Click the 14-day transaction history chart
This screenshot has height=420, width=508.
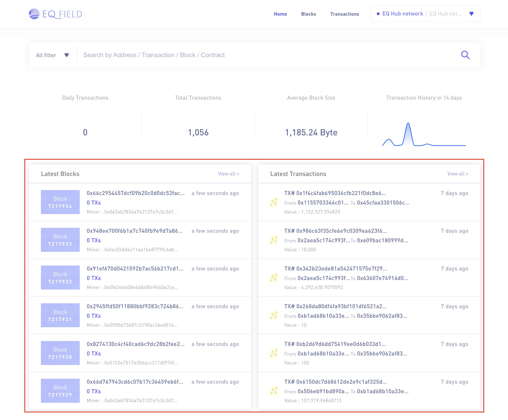pyautogui.click(x=424, y=134)
